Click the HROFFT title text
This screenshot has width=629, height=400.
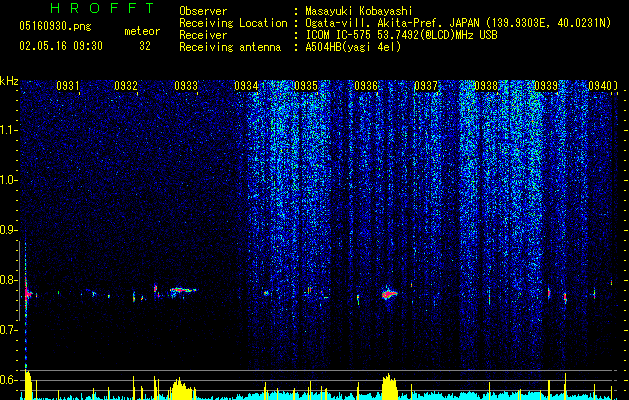tap(102, 8)
